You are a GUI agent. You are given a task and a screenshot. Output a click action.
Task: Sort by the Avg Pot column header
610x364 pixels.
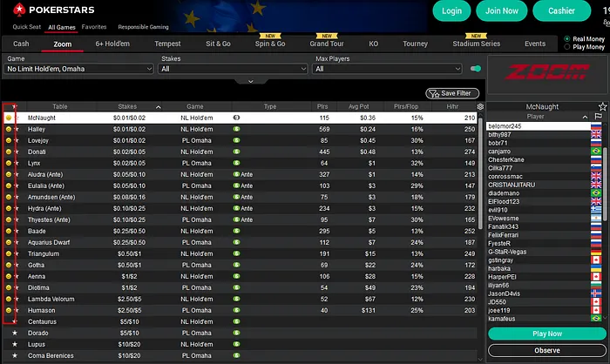point(359,106)
